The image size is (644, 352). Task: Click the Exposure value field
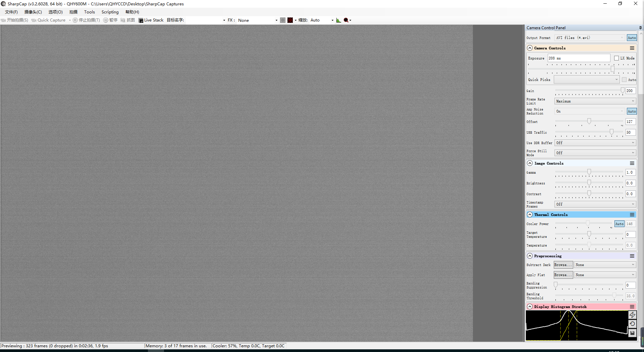579,58
